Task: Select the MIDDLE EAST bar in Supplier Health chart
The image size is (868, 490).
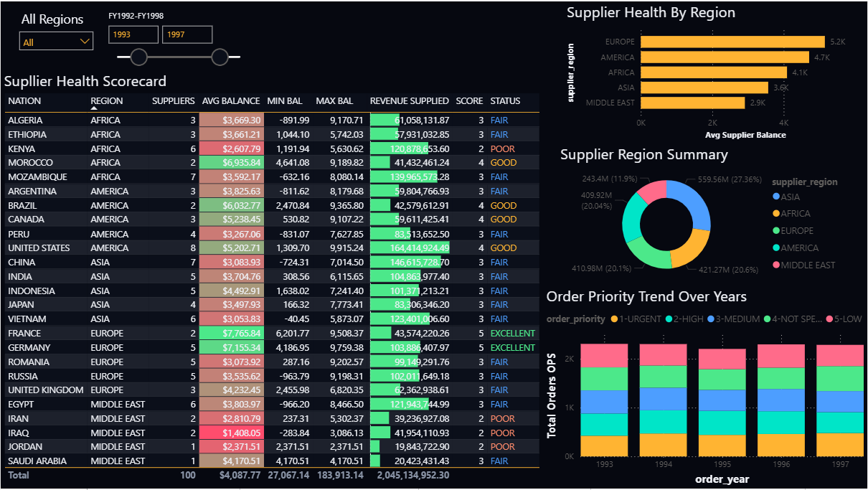Action: [x=693, y=103]
